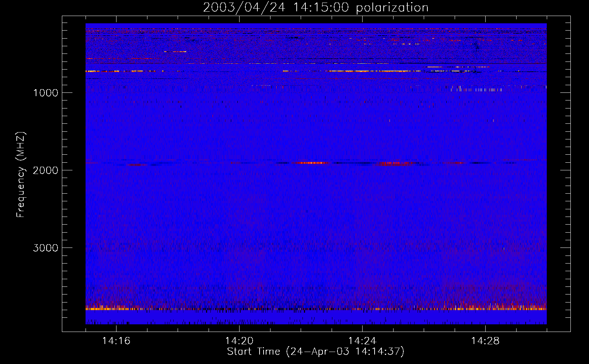Click the "Frequency (MHZ)" axis label
589x364 pixels.
tap(21, 175)
